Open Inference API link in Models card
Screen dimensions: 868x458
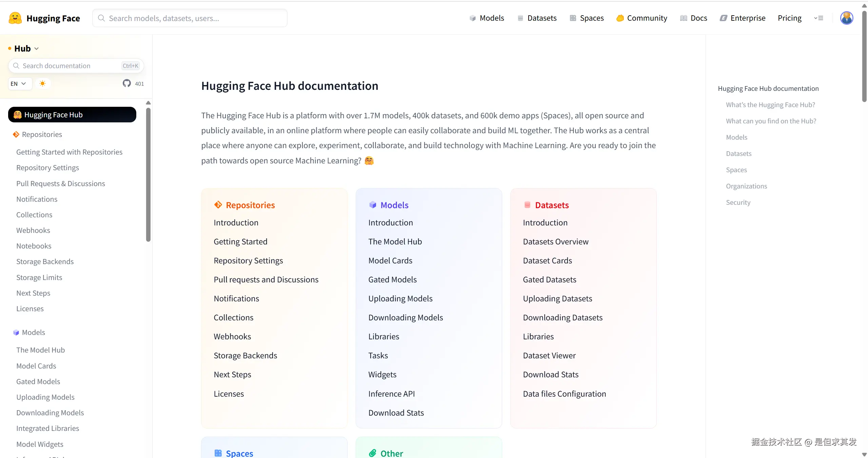(391, 394)
